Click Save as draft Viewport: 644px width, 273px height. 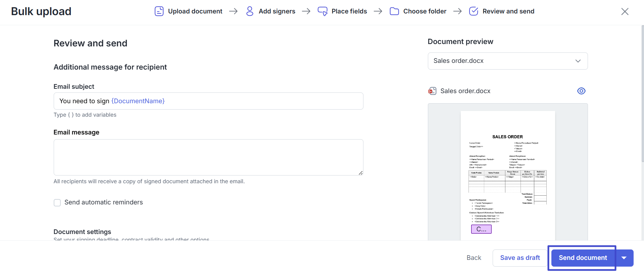(x=520, y=258)
